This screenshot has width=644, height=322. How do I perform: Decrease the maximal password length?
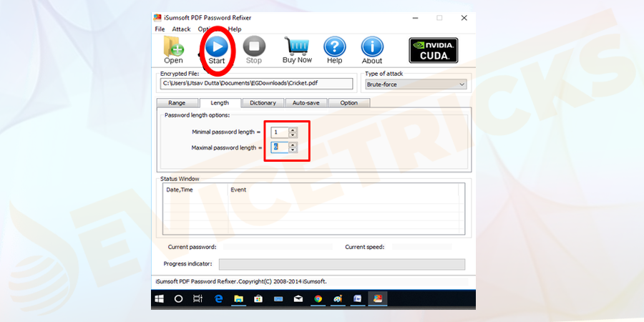click(293, 150)
